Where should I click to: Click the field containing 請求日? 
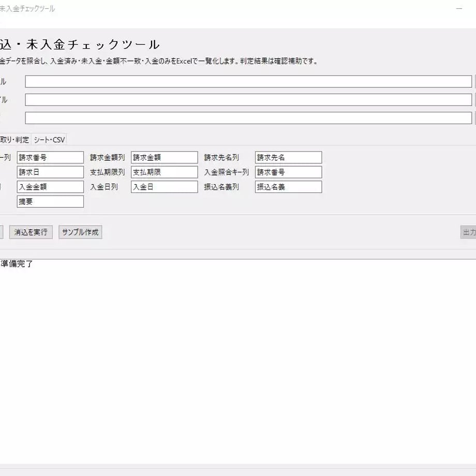coord(50,172)
